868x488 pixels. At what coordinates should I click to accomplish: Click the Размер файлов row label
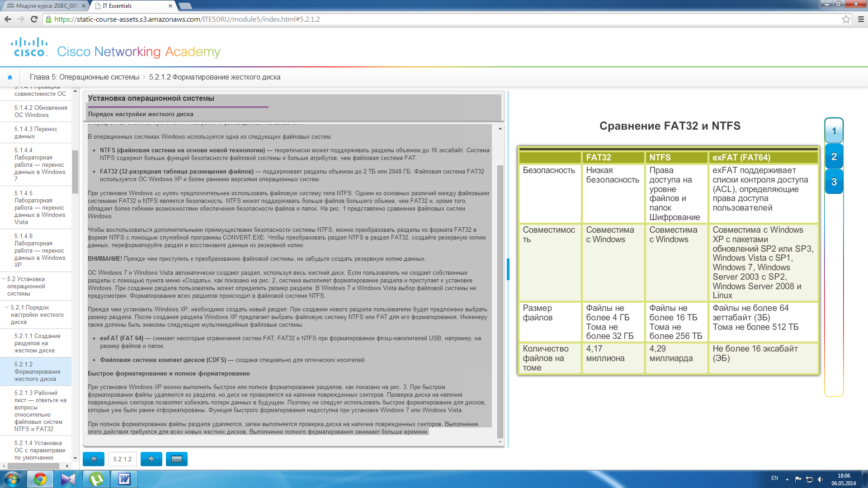point(538,313)
